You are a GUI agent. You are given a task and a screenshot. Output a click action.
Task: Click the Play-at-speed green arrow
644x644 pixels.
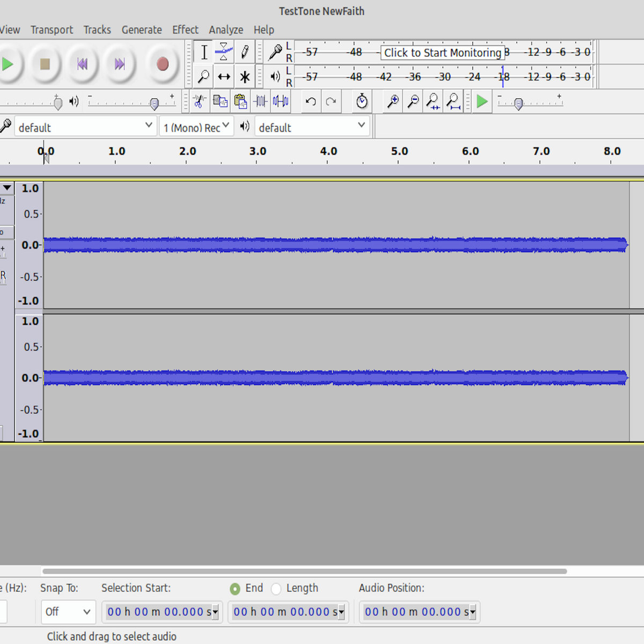click(x=482, y=101)
